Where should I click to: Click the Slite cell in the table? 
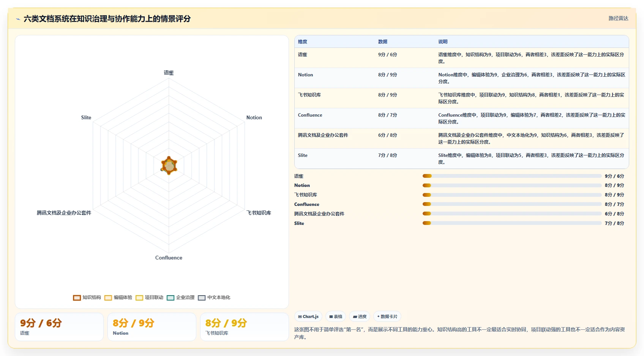coord(303,155)
